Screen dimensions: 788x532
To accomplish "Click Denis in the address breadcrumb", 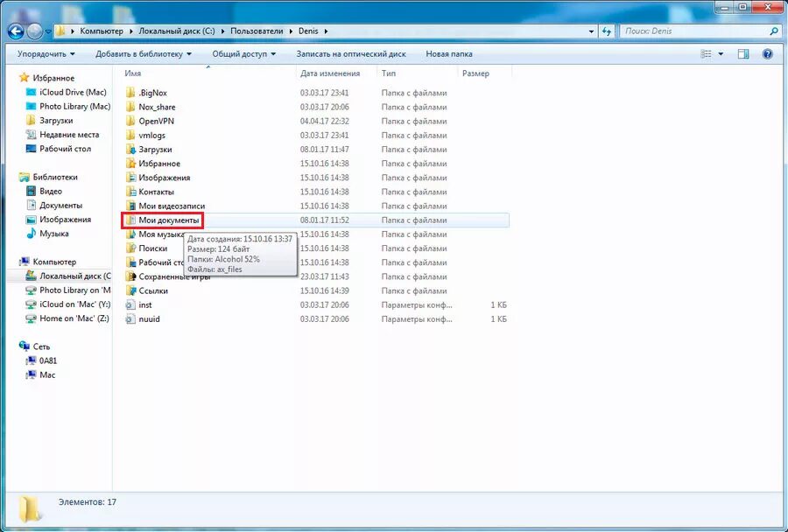I will coord(308,31).
